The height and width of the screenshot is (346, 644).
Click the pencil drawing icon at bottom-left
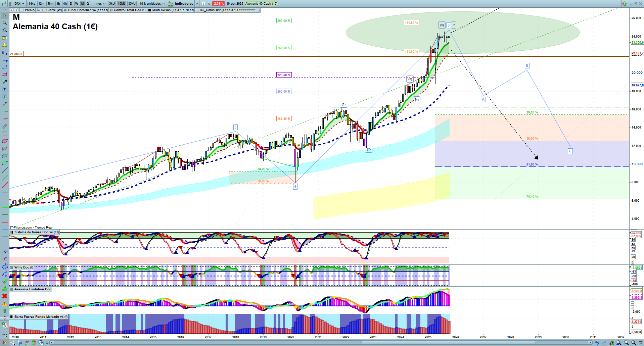pos(5,343)
